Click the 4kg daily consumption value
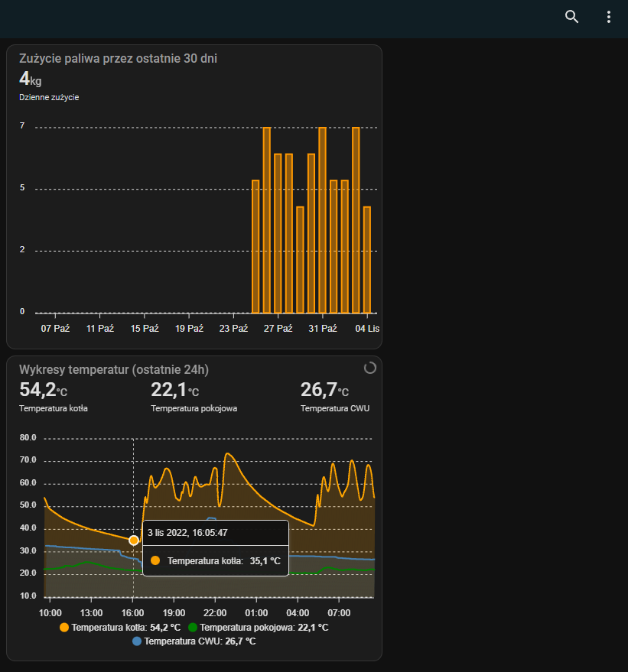The height and width of the screenshot is (672, 628). point(29,80)
